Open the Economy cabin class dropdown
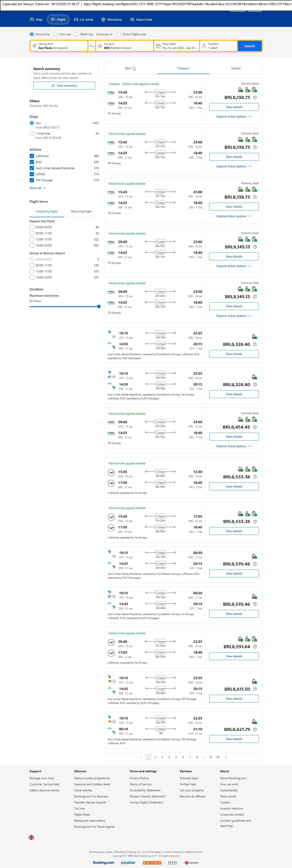Viewport: 292px width, 868px height. 104,34
